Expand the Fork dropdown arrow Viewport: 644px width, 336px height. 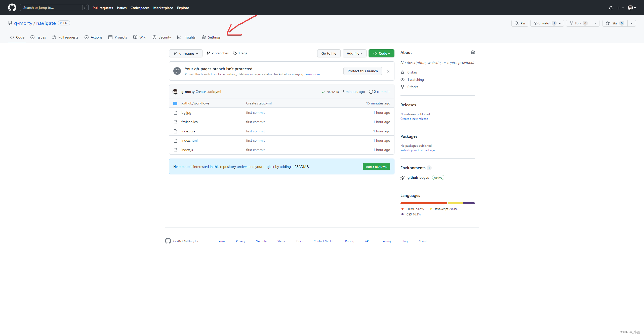coord(595,23)
